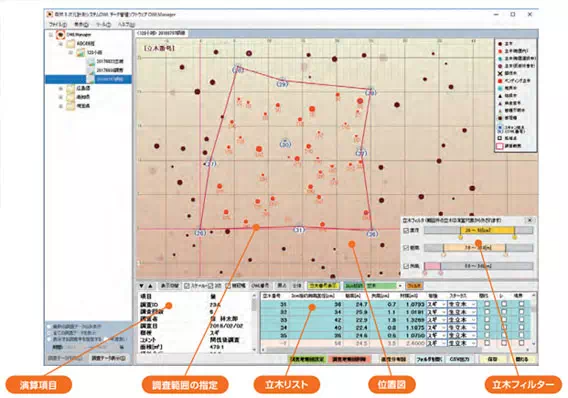Screen dimensions: 568x398
Task: Toggle the first checkbox in tree filter dialog
Action: pos(406,230)
